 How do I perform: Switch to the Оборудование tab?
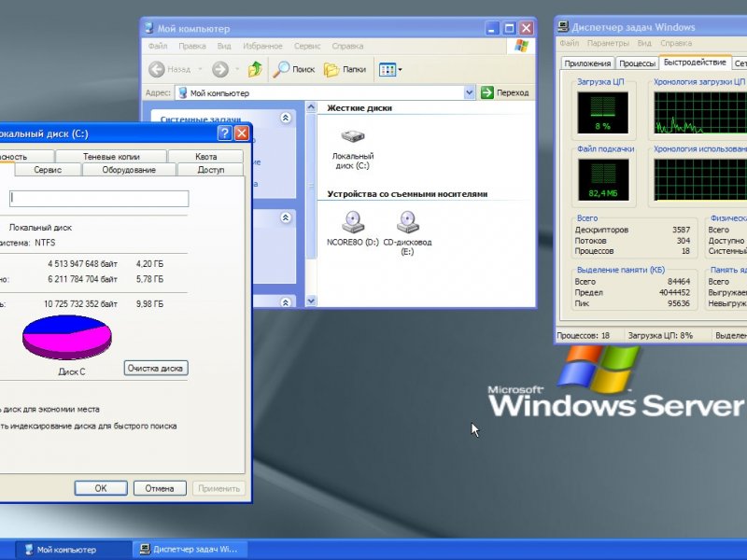129,170
